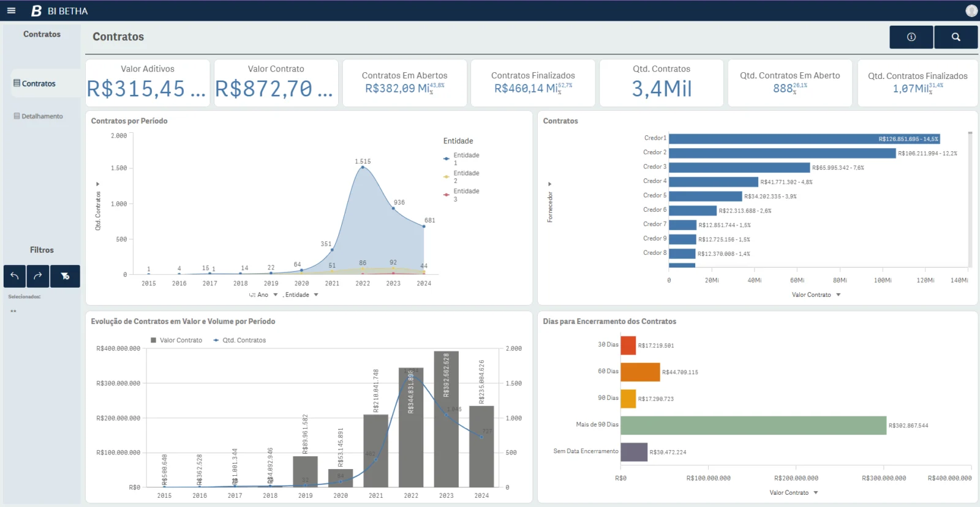Click the Contratos chart vertical scrollbar
This screenshot has height=507, width=980.
970,199
